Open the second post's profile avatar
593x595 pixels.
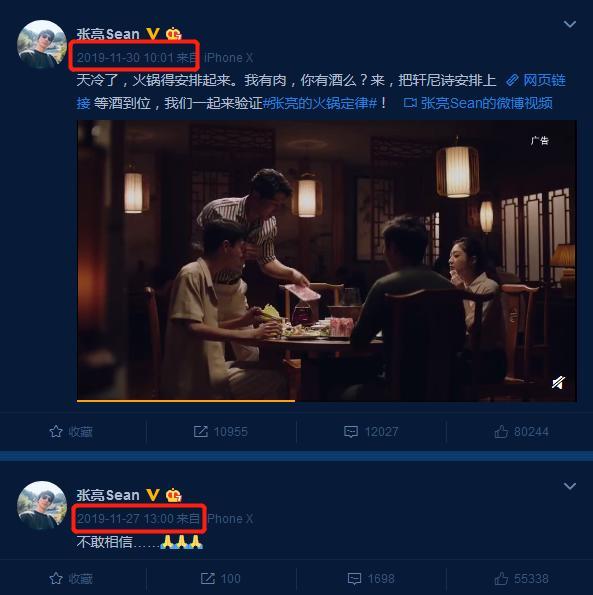(x=42, y=506)
